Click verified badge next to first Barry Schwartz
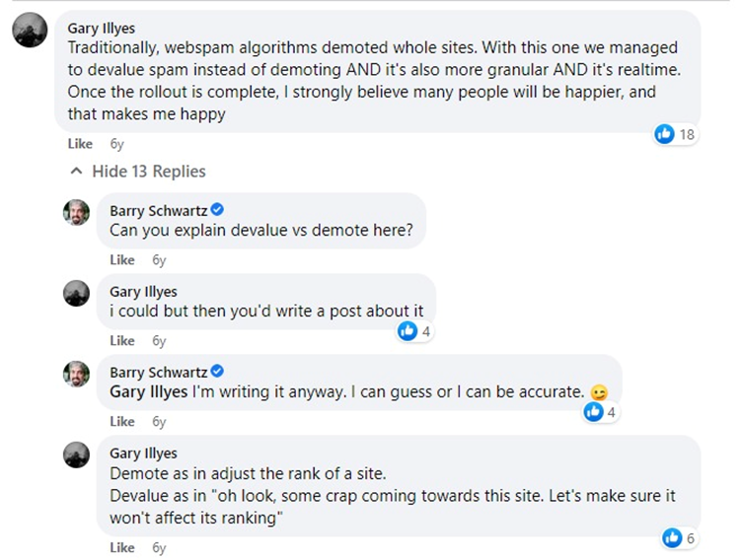The image size is (741, 560). (x=217, y=210)
